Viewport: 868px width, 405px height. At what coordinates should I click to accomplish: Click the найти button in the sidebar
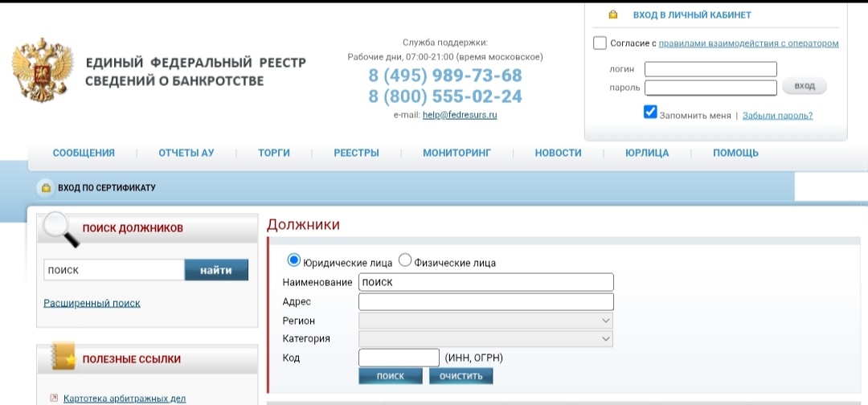pos(216,270)
